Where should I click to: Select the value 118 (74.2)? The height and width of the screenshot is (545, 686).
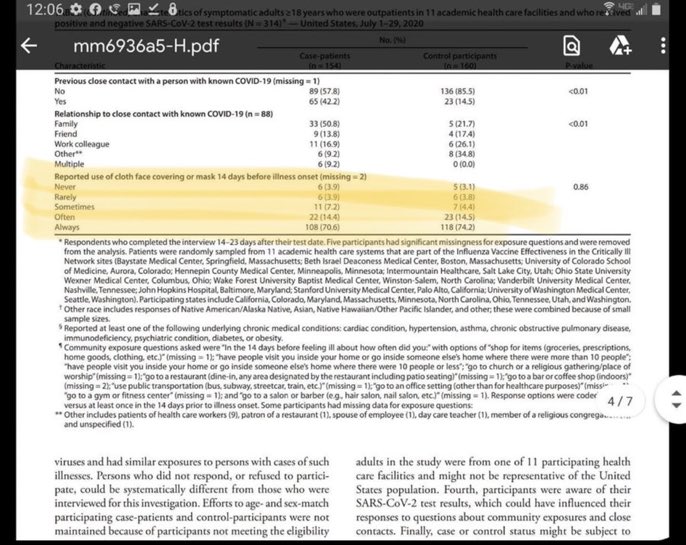pyautogui.click(x=458, y=227)
